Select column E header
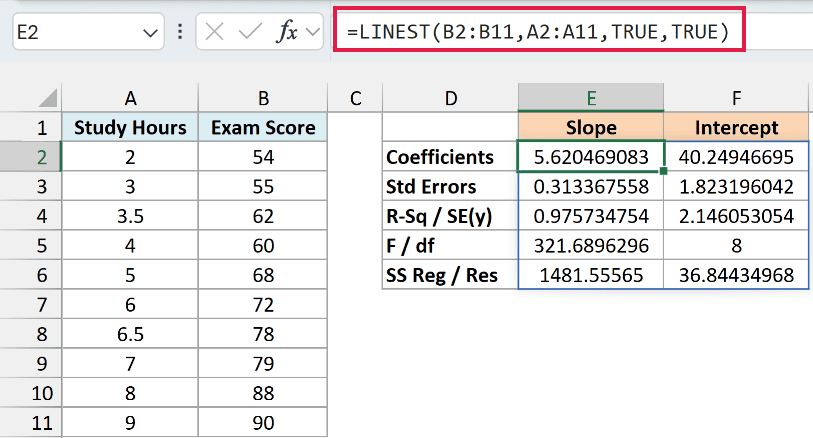 pos(591,97)
